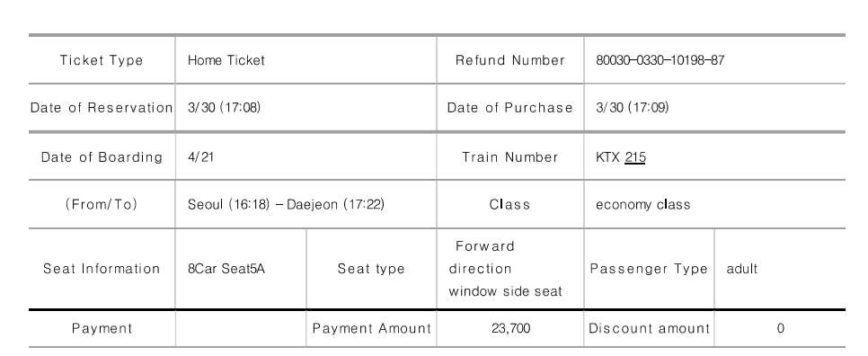This screenshot has height=356, width=868.
Task: Click the adult passenger type value
Action: click(x=742, y=269)
